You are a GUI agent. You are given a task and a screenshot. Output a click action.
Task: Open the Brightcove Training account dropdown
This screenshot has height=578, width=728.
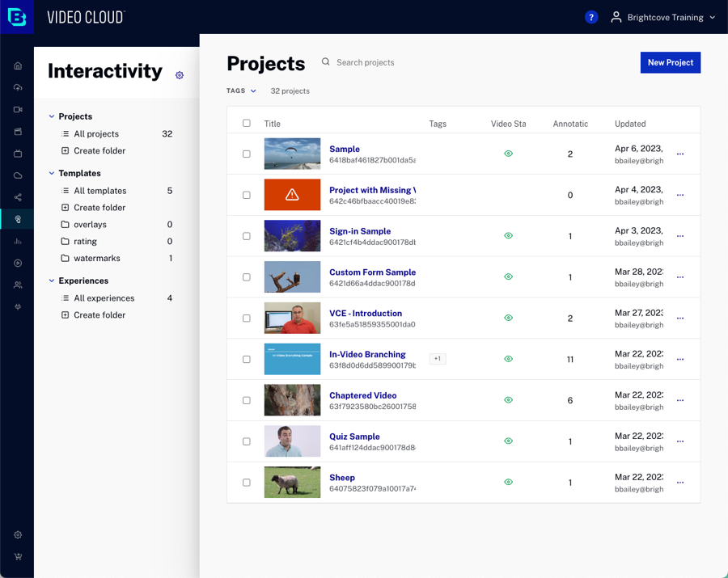tap(663, 17)
